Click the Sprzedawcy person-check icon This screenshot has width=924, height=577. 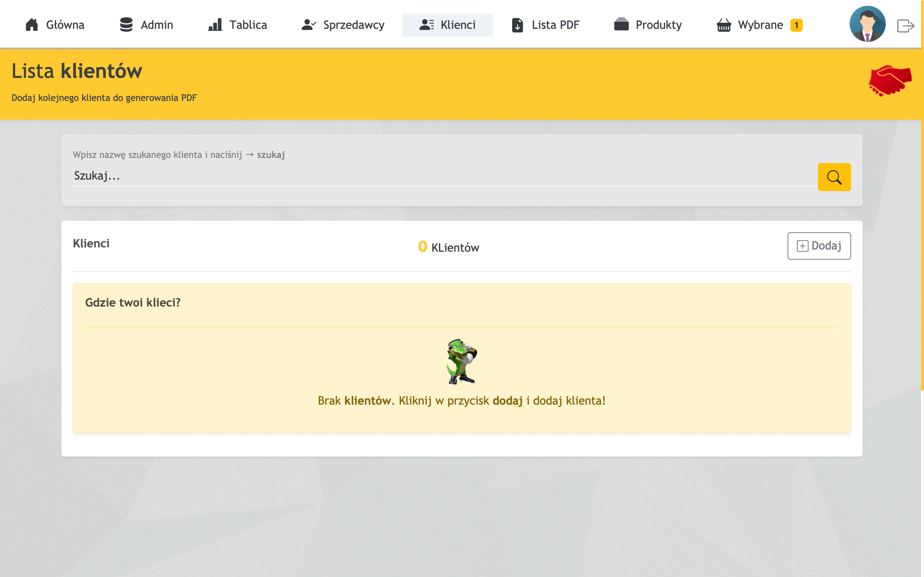tap(309, 25)
